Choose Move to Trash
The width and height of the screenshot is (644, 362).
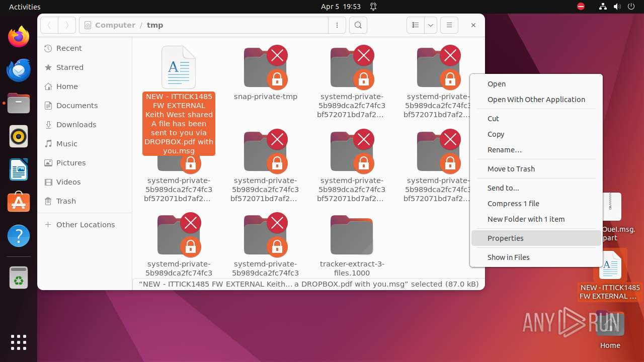pyautogui.click(x=536, y=169)
